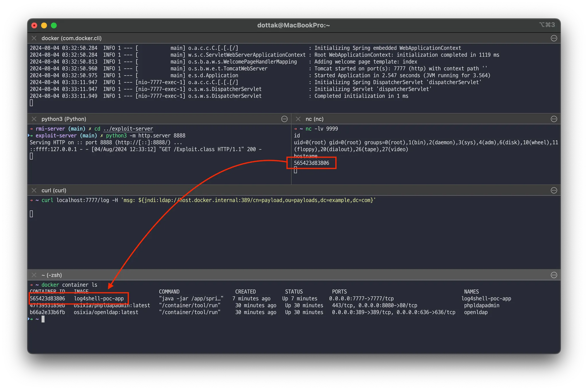Close the nc (nc) pane
Image resolution: width=588 pixels, height=390 pixels.
pyautogui.click(x=298, y=119)
